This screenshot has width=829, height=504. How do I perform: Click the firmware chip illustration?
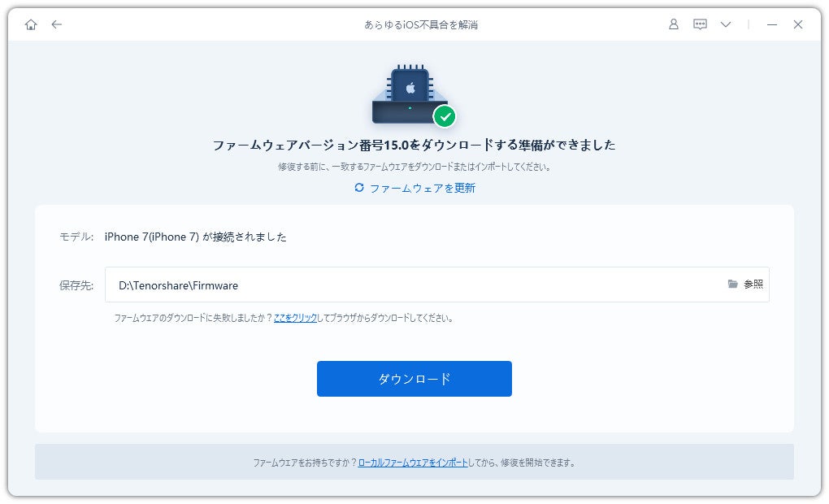(x=413, y=95)
